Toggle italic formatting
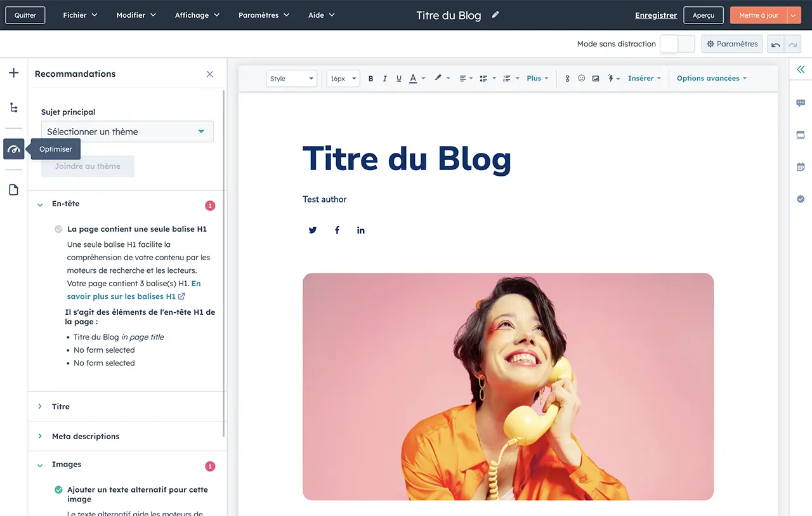The width and height of the screenshot is (812, 516). pos(384,79)
